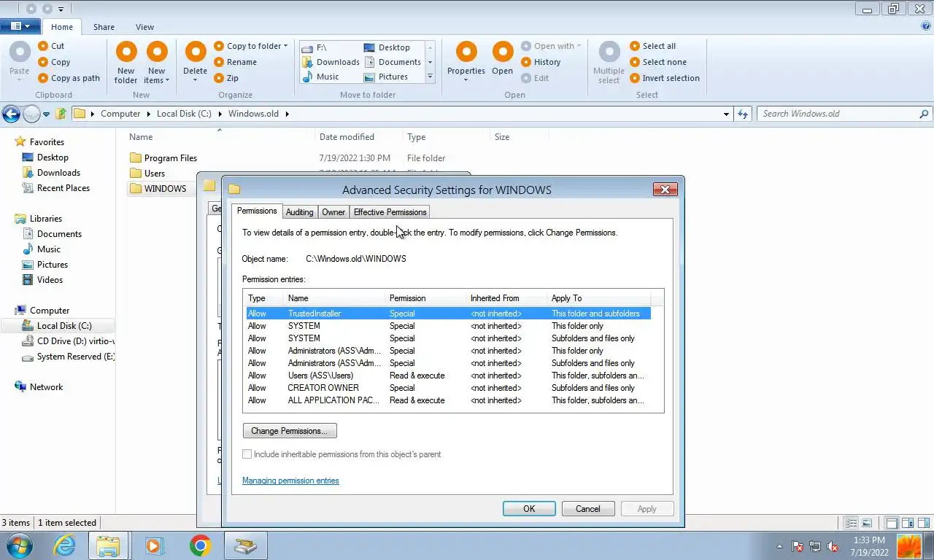Select Copy as path

point(69,78)
